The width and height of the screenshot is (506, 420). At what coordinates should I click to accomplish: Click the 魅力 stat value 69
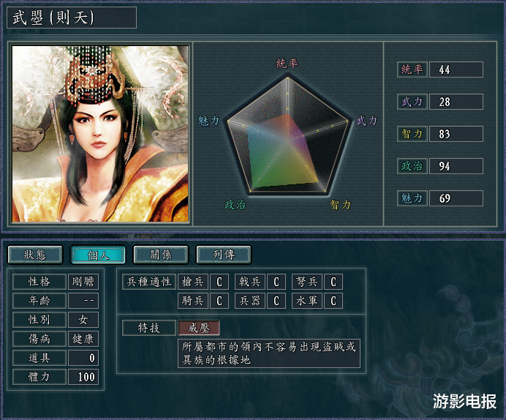click(x=456, y=198)
